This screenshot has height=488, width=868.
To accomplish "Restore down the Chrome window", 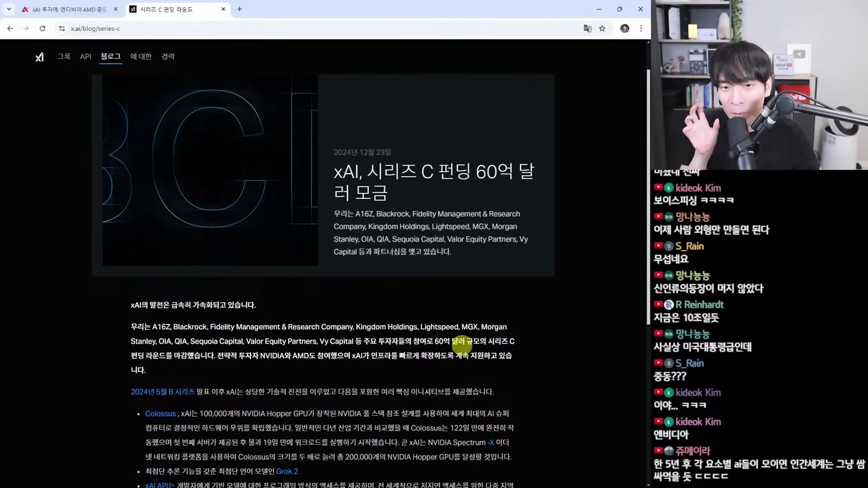I will coord(619,9).
